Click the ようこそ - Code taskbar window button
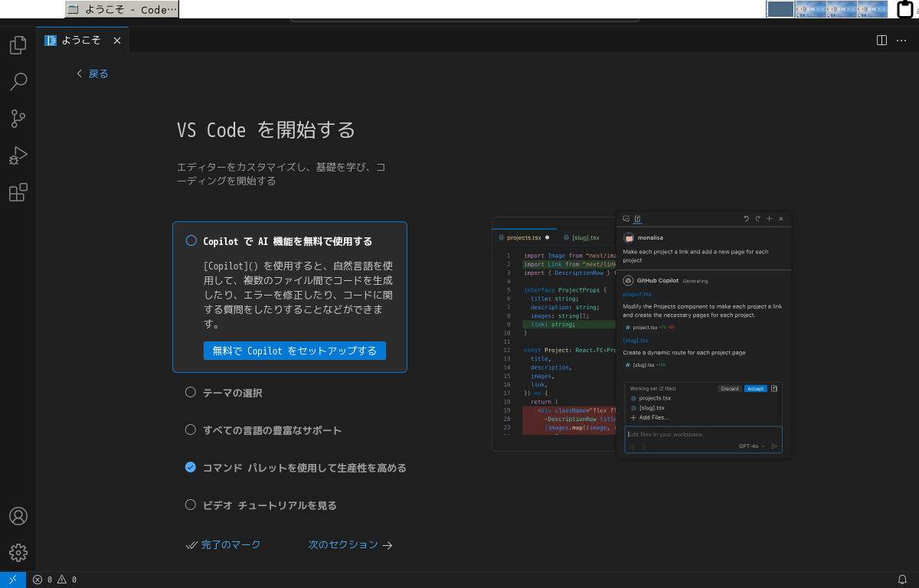Screen dimensions: 919x588 [x=122, y=9]
